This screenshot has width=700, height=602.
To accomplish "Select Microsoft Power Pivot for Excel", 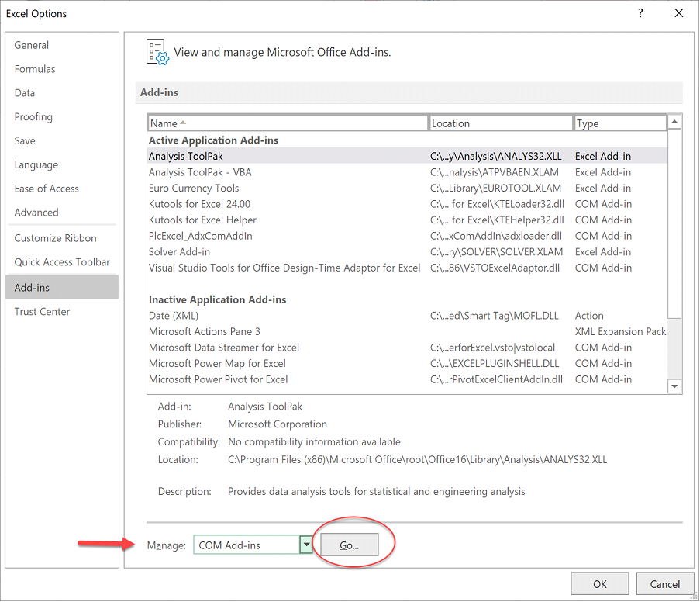I will (218, 379).
